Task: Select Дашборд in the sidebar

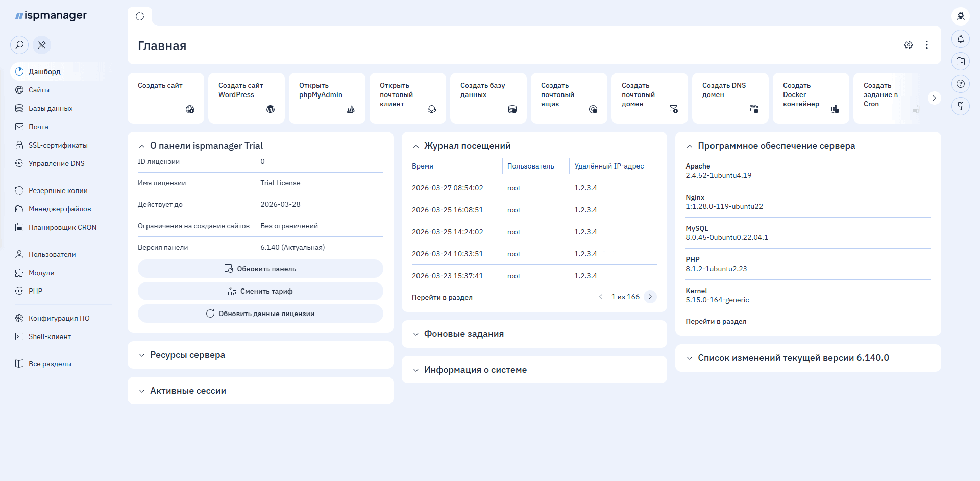Action: pos(58,71)
